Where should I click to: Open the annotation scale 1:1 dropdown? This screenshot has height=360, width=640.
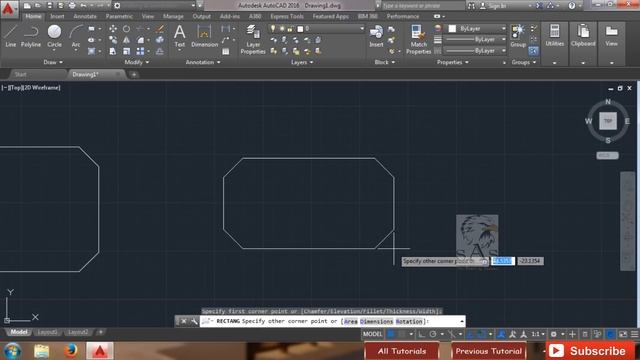(538, 334)
